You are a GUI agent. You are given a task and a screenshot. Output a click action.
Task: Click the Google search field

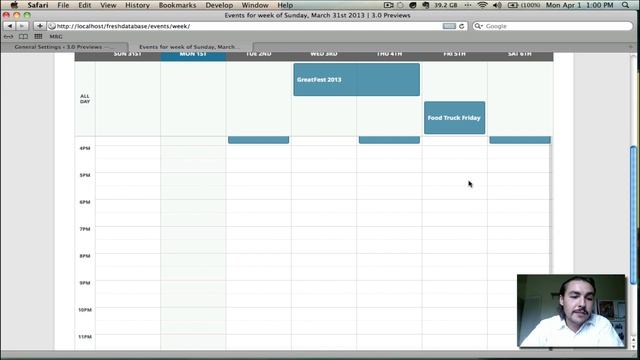pos(553,26)
